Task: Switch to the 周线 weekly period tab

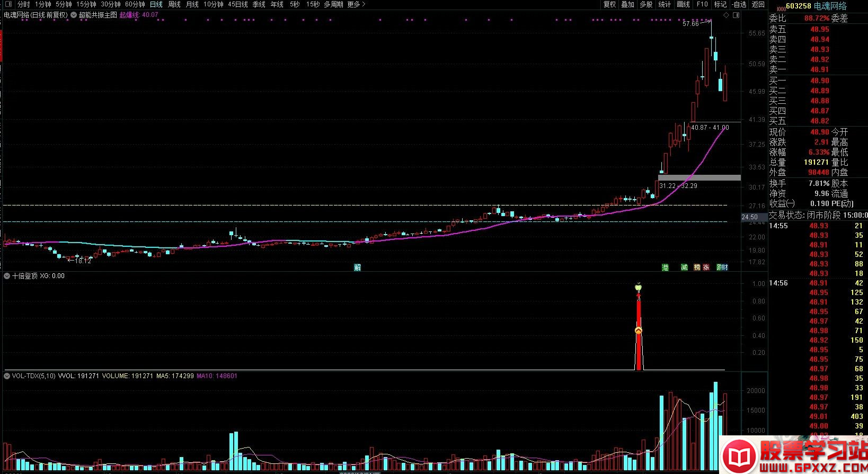Action: [x=174, y=4]
